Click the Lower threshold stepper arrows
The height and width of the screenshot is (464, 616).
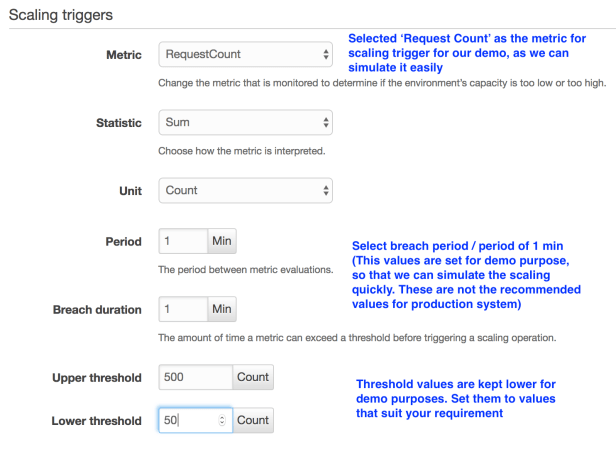(x=221, y=421)
